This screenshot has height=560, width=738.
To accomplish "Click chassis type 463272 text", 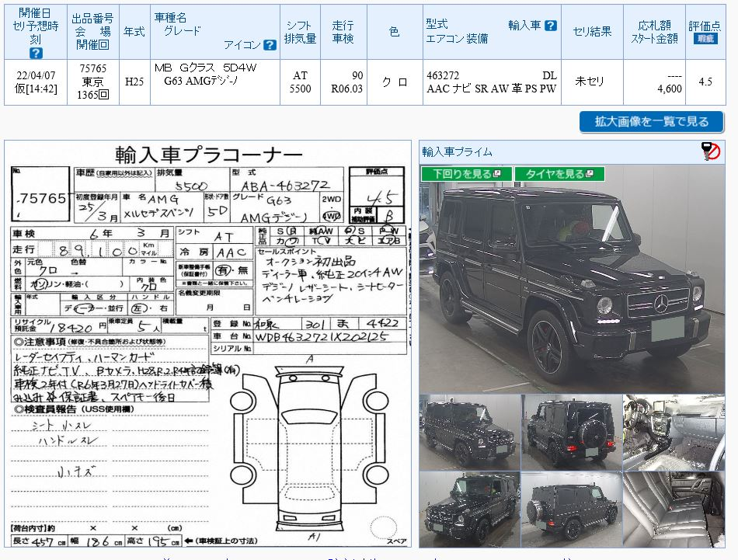I will pos(443,75).
